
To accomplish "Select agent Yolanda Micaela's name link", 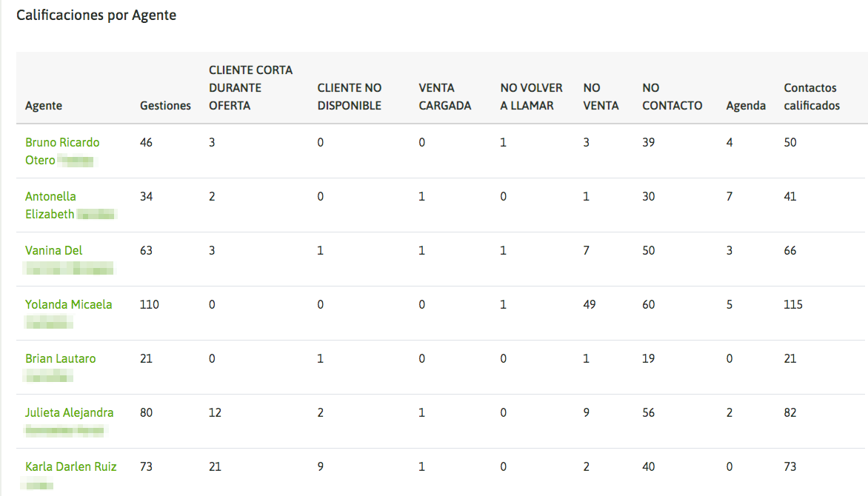I will click(69, 305).
